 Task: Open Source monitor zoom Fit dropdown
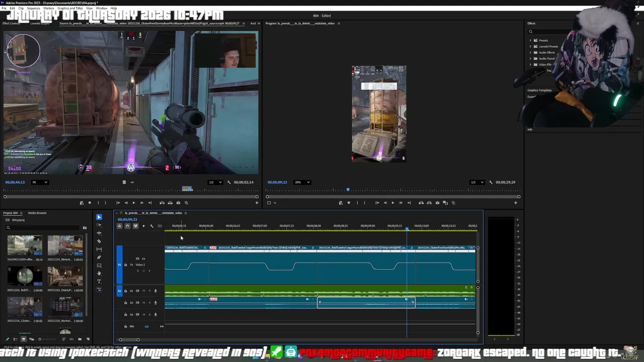pos(40,183)
